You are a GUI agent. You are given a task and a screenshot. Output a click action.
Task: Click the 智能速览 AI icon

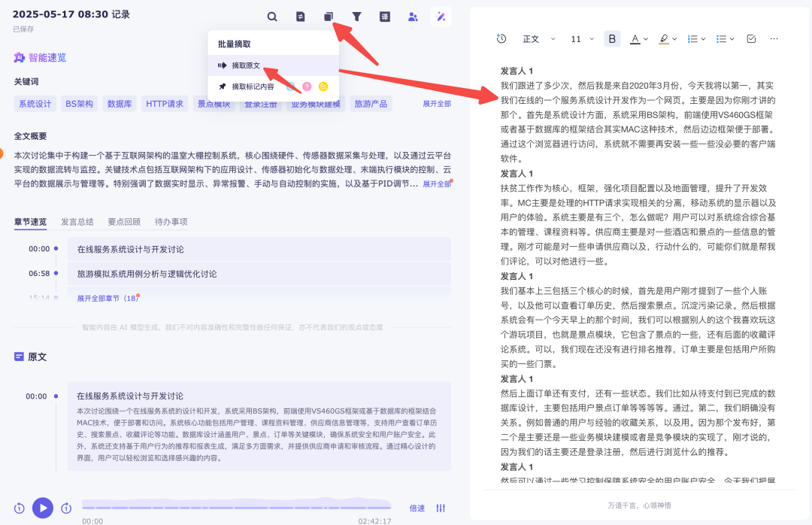point(19,57)
